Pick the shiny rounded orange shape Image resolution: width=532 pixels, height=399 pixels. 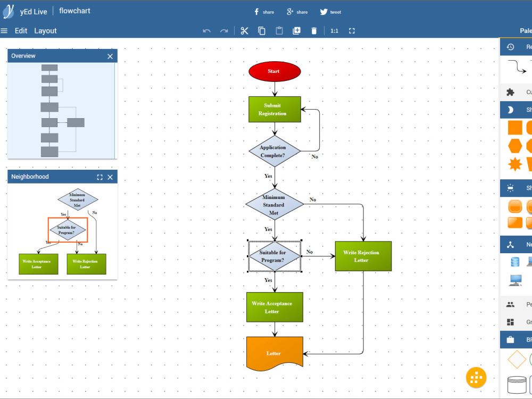click(515, 206)
